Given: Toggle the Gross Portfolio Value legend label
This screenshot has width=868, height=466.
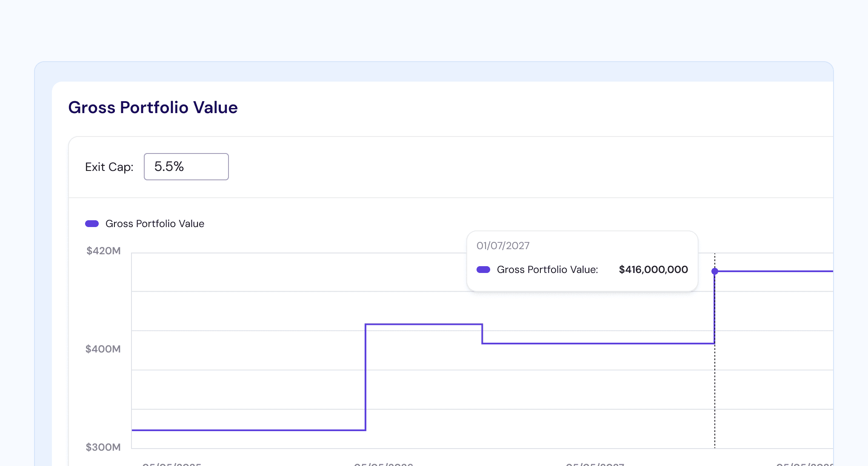Looking at the screenshot, I should tap(154, 224).
